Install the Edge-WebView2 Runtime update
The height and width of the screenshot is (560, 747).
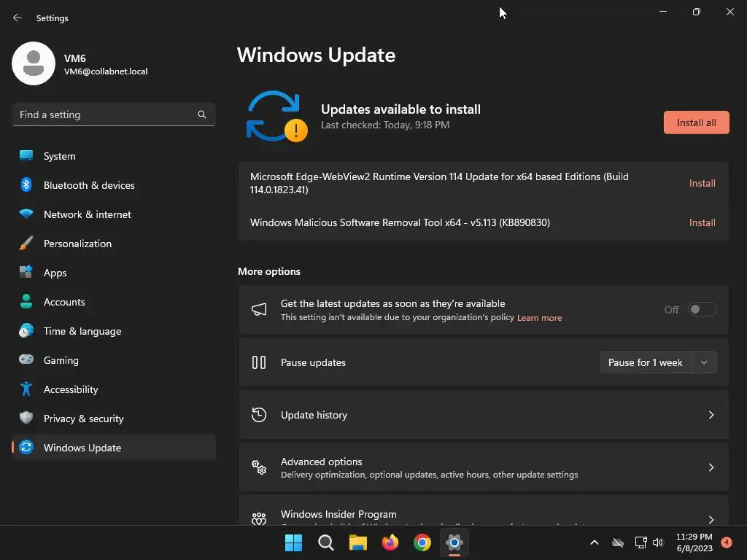point(703,183)
